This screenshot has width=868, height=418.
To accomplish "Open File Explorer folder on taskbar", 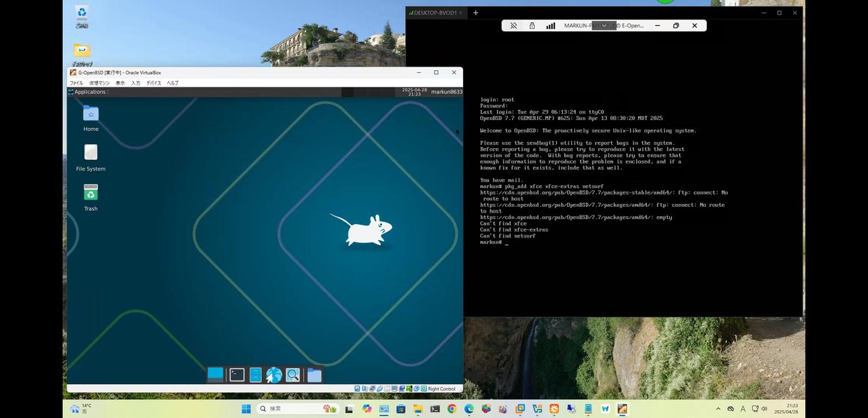I will (417, 409).
